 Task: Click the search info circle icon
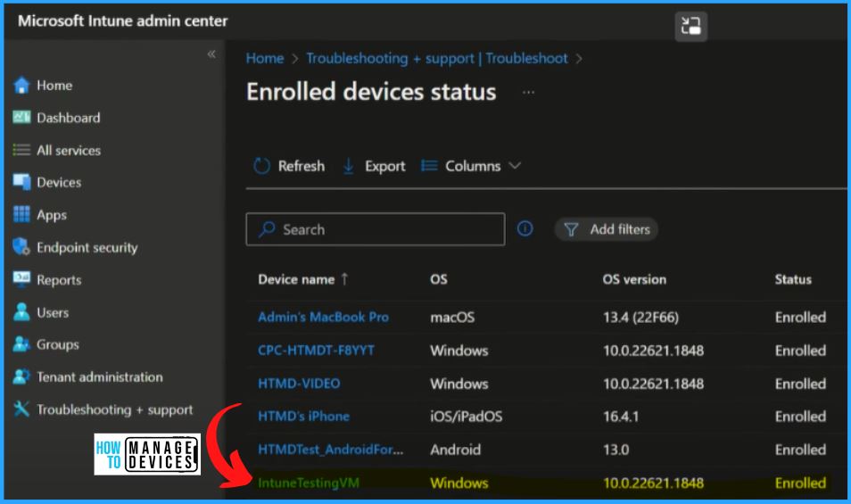point(525,229)
